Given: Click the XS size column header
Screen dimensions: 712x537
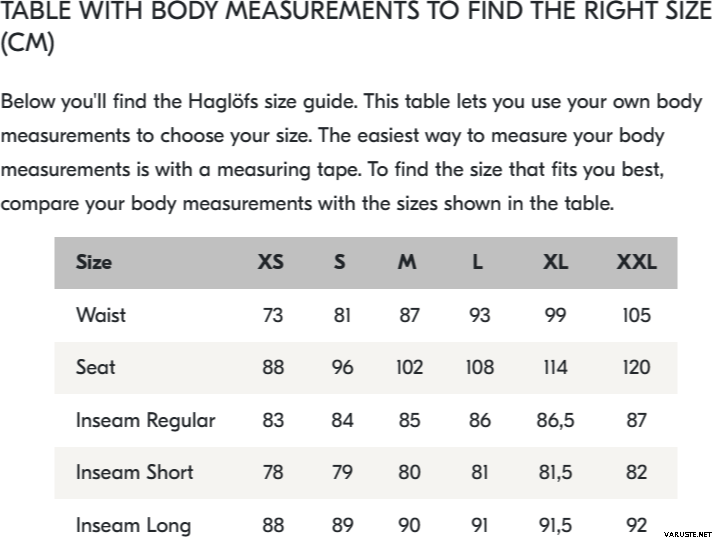Looking at the screenshot, I should [271, 262].
